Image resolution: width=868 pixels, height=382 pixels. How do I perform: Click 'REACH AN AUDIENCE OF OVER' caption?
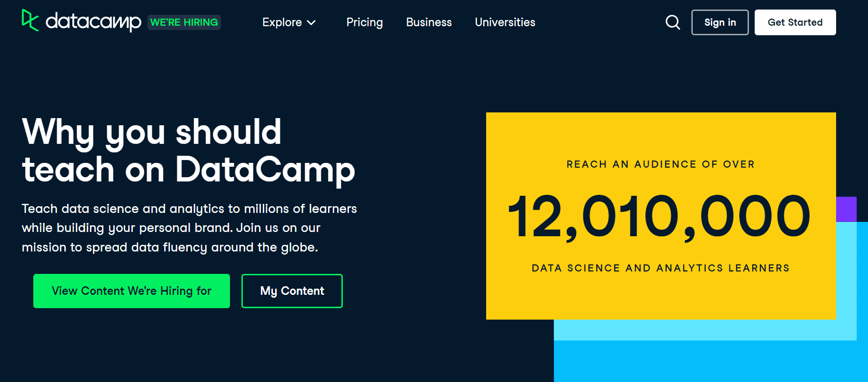click(661, 164)
